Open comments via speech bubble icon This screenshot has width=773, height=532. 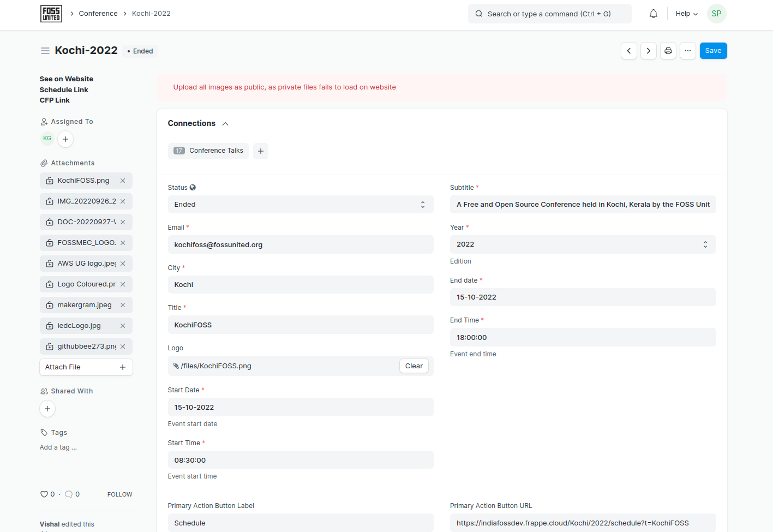pyautogui.click(x=69, y=494)
